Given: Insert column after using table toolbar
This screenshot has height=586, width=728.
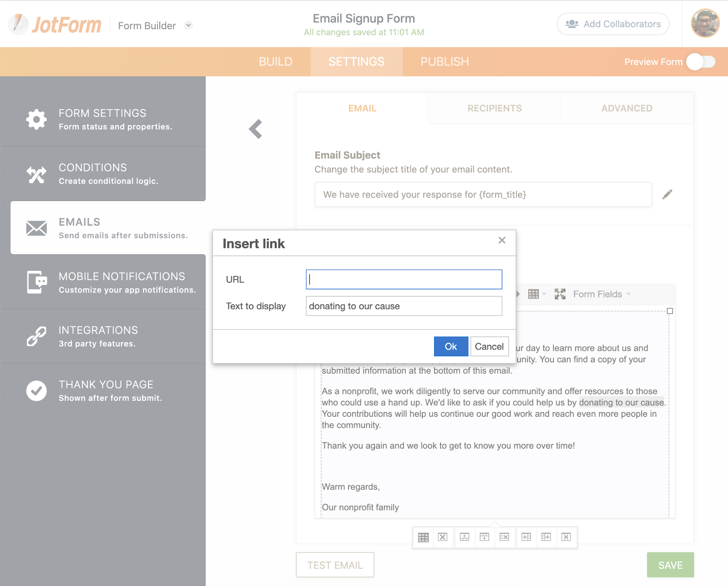Looking at the screenshot, I should point(546,537).
